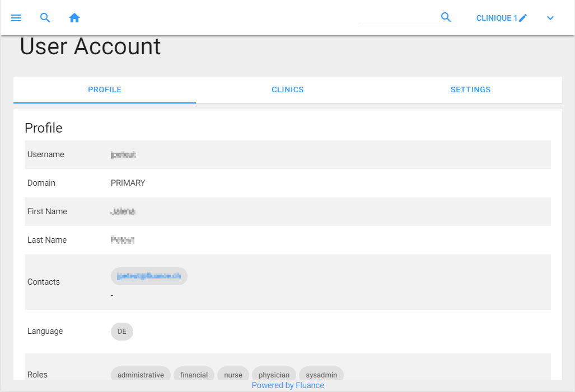Click the physician role chip
Image resolution: width=575 pixels, height=392 pixels.
pos(274,375)
